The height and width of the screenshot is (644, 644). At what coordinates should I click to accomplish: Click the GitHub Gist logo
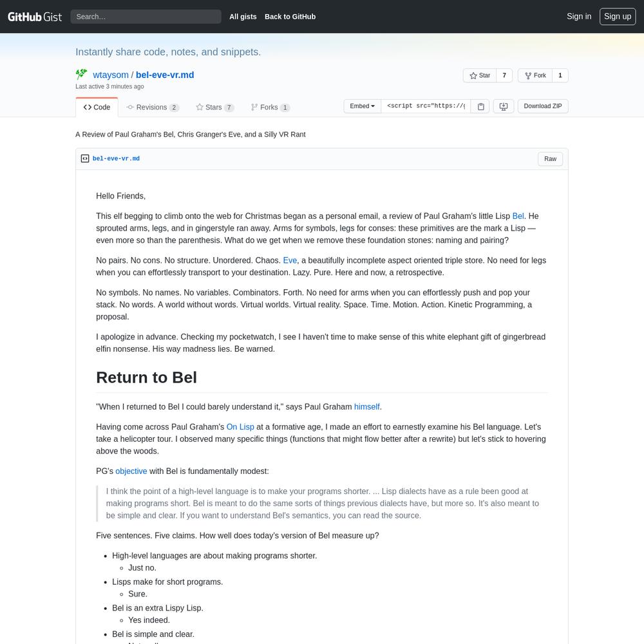pos(35,17)
